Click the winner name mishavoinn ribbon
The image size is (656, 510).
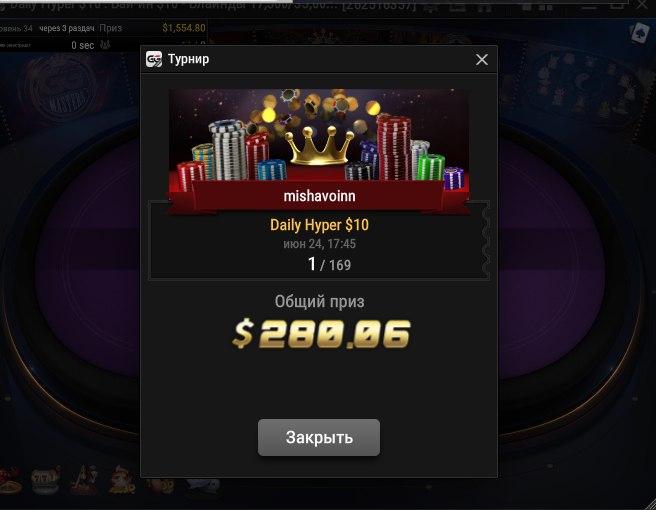click(319, 196)
